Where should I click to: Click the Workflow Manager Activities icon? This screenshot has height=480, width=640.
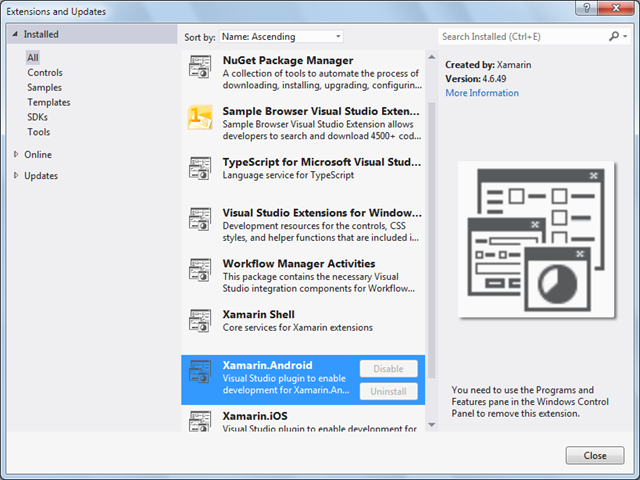(x=200, y=270)
